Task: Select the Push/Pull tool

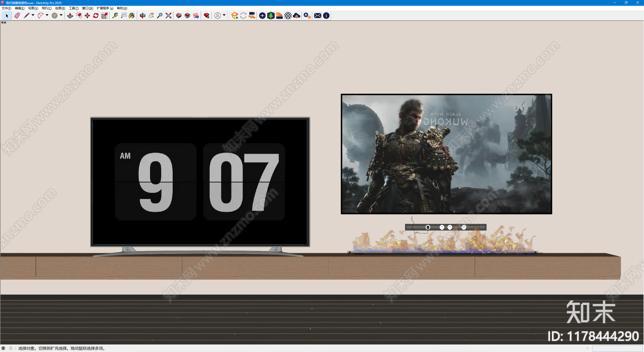Action: point(70,16)
